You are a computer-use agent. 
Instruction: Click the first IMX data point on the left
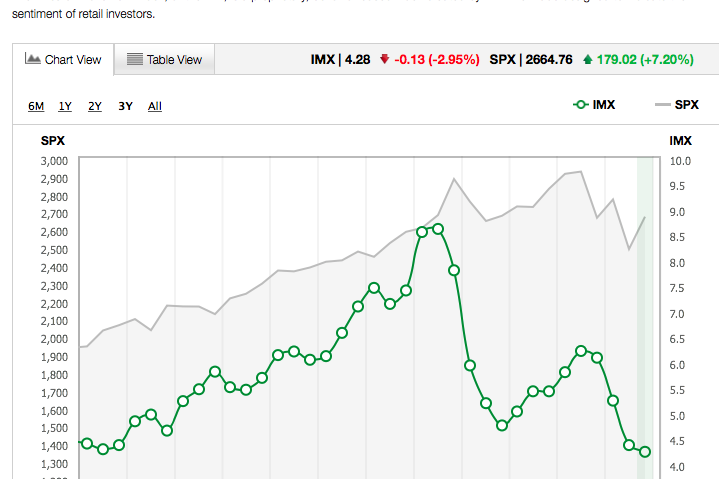(87, 443)
